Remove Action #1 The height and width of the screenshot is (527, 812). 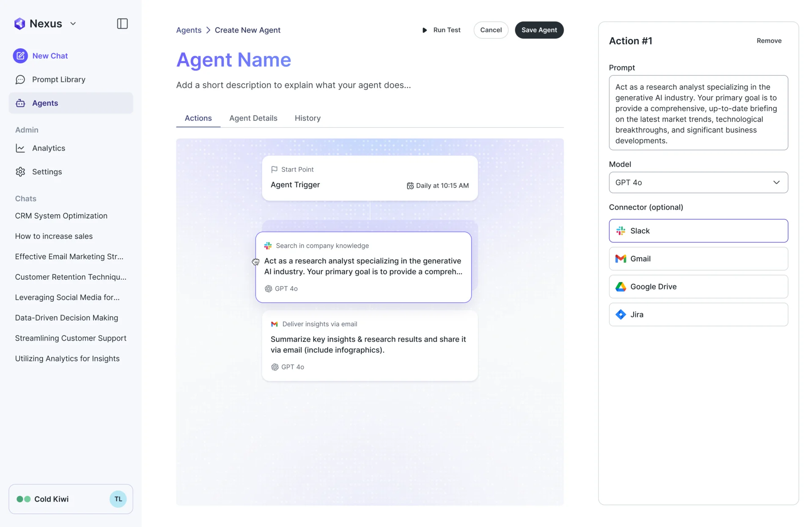[769, 41]
